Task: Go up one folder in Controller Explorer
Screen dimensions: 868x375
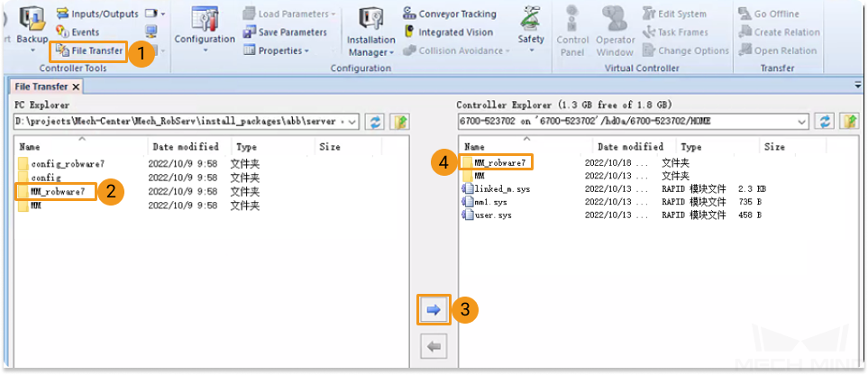Action: (849, 122)
